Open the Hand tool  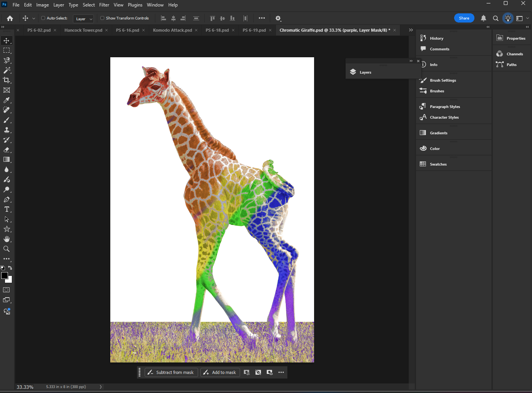click(x=6, y=239)
